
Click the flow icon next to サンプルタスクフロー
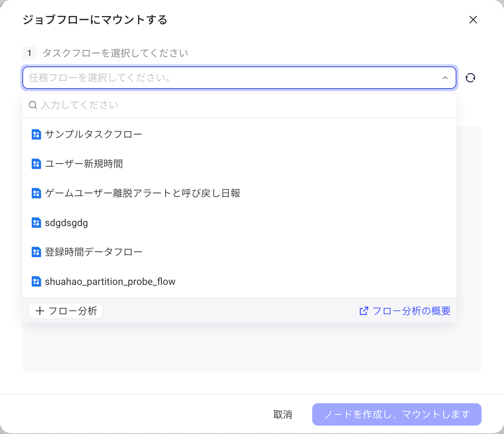36,134
